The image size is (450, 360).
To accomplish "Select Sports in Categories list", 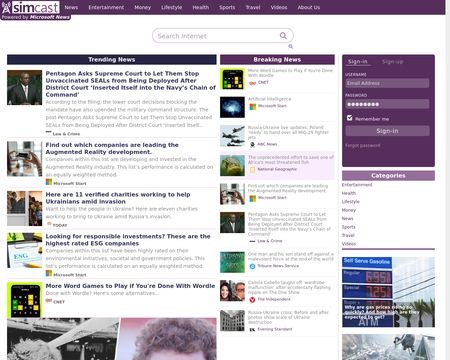I will [x=349, y=227].
